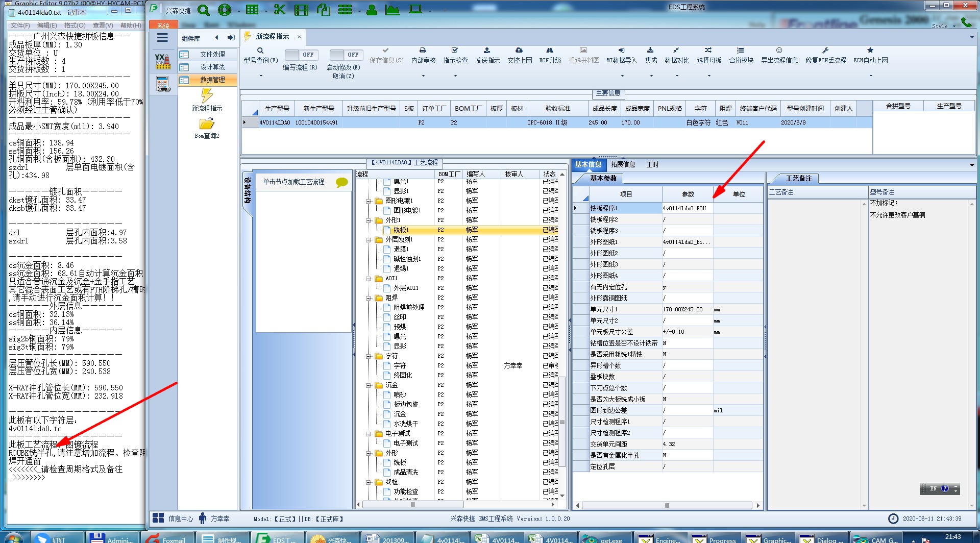Open the 系统 ribbon tab
The height and width of the screenshot is (543, 980).
click(x=163, y=25)
